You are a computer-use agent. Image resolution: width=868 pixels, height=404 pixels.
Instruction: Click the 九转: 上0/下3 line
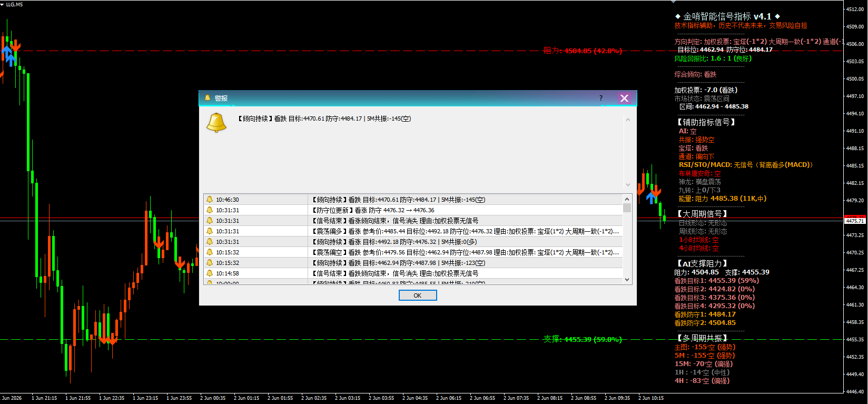pos(699,190)
